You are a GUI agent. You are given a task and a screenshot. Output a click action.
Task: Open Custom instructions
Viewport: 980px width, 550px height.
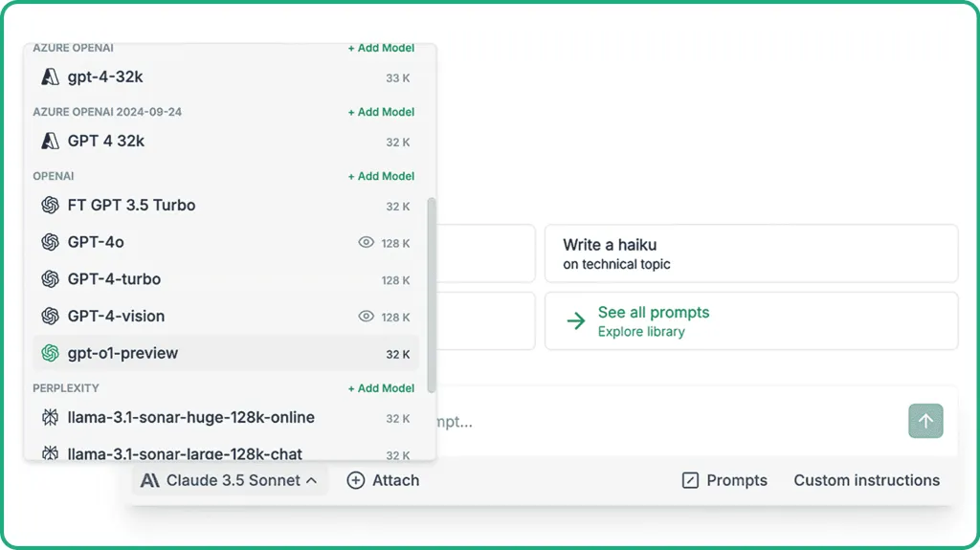[867, 480]
